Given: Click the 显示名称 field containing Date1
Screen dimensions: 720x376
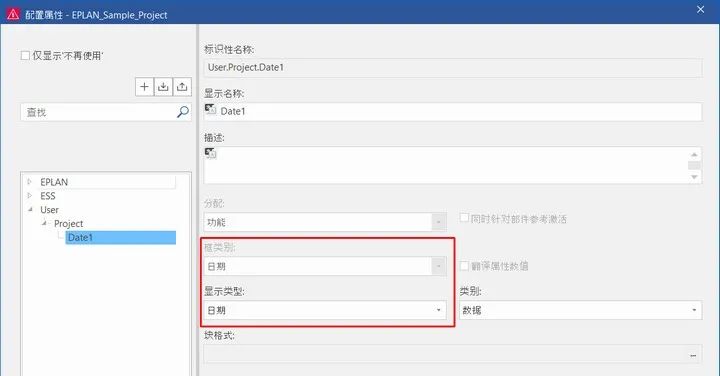Looking at the screenshot, I should tap(453, 112).
